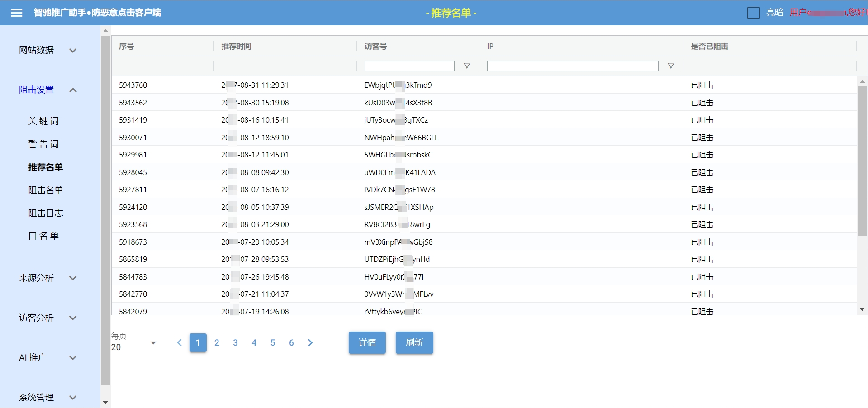This screenshot has height=408, width=868.
Task: Click visitor ID starting with NWHpah
Action: (x=401, y=138)
